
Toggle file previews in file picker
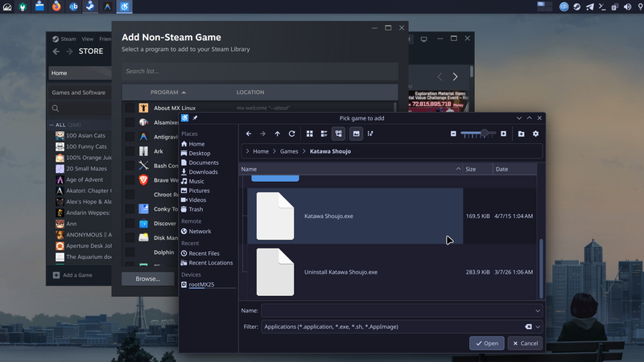pos(356,134)
